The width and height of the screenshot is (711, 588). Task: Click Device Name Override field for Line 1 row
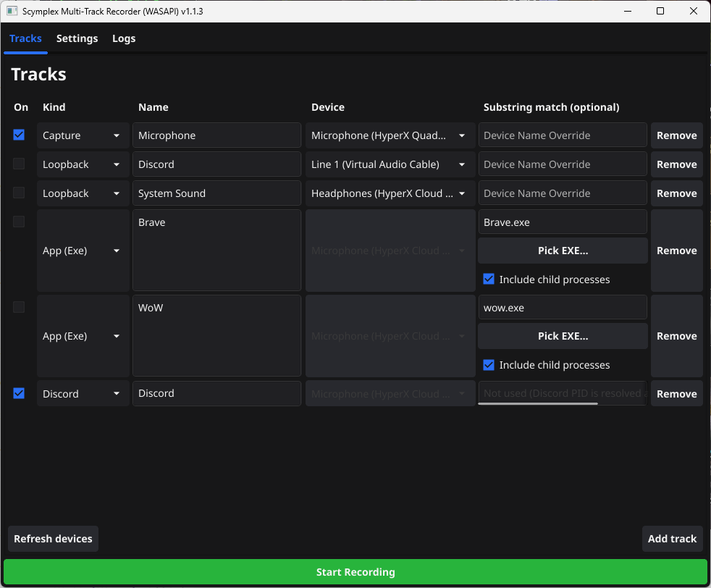563,164
